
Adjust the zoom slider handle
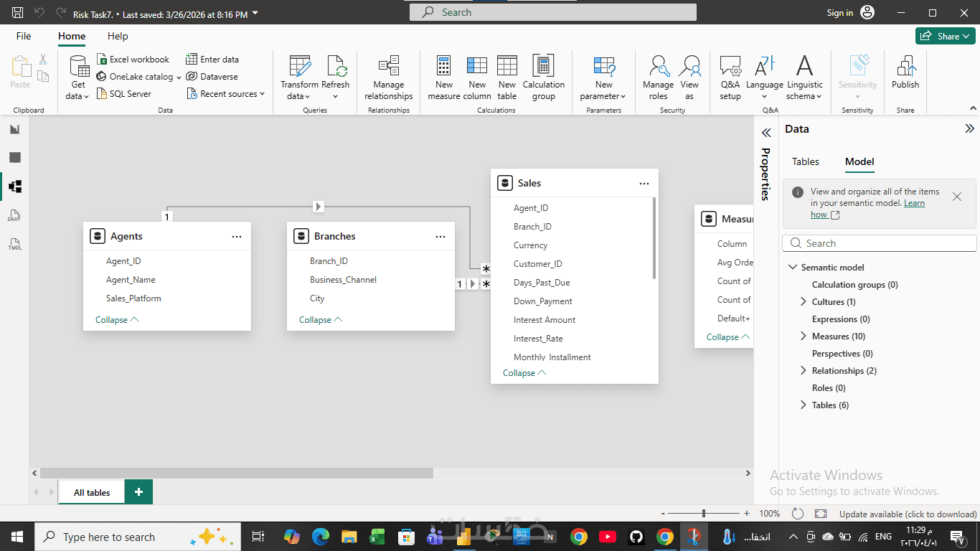point(704,514)
